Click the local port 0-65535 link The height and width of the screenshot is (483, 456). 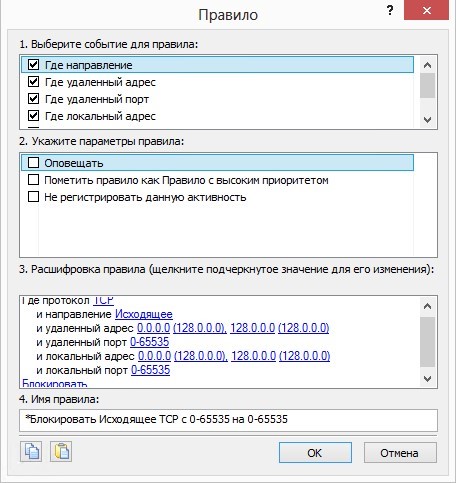tap(150, 370)
